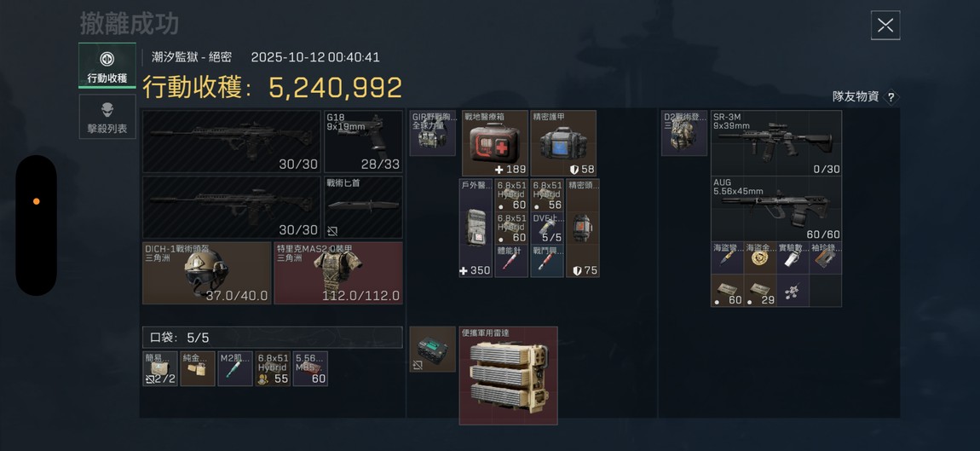
Task: Open the teammate loot help question mark
Action: [x=891, y=97]
